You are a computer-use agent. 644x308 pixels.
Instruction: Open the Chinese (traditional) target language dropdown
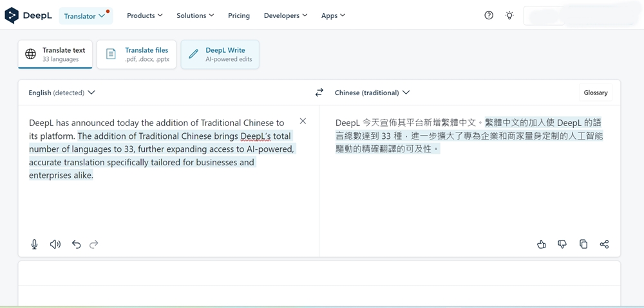[372, 93]
